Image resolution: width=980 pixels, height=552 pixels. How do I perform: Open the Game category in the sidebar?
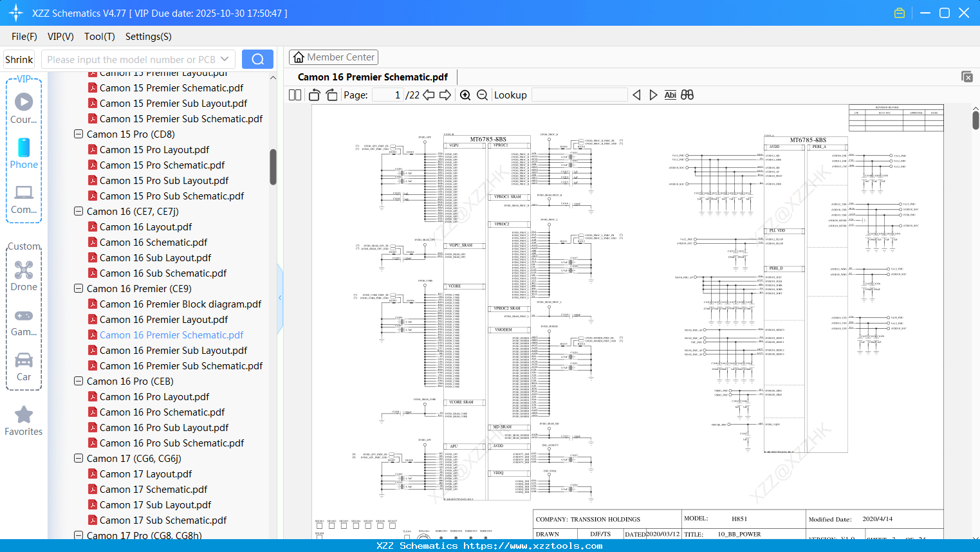[x=24, y=322]
